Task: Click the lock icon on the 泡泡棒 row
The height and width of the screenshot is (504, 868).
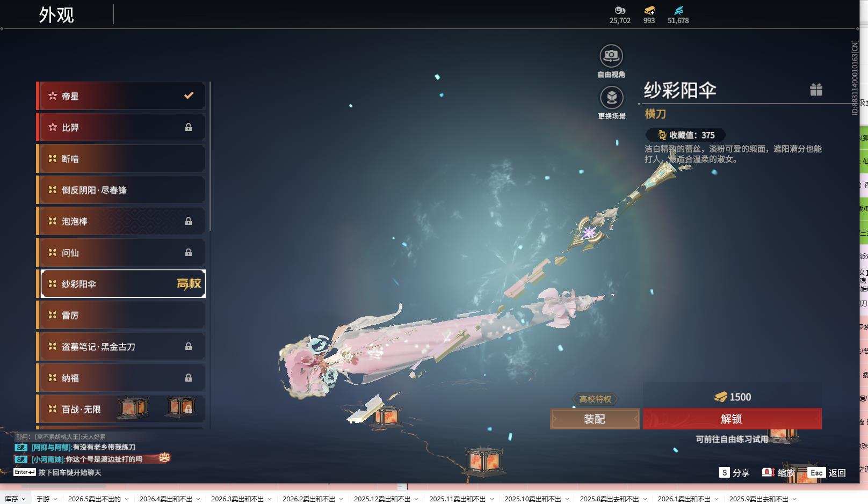Action: tap(189, 221)
